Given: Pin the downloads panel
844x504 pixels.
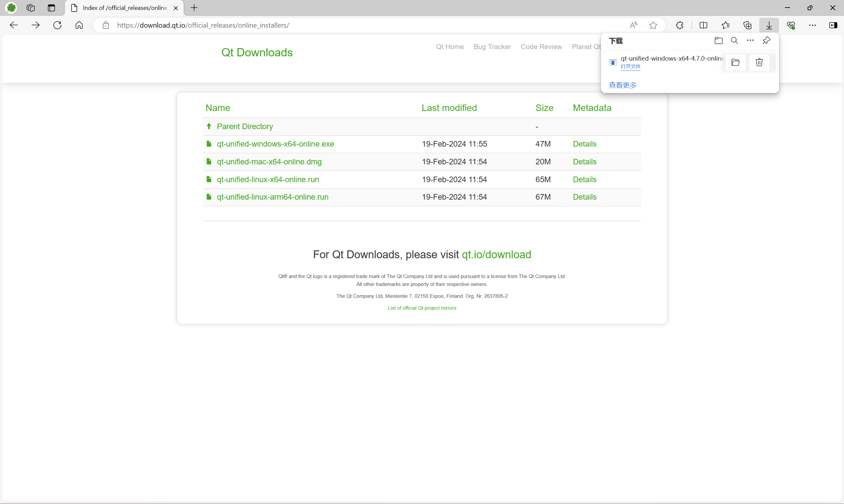Looking at the screenshot, I should pos(766,41).
